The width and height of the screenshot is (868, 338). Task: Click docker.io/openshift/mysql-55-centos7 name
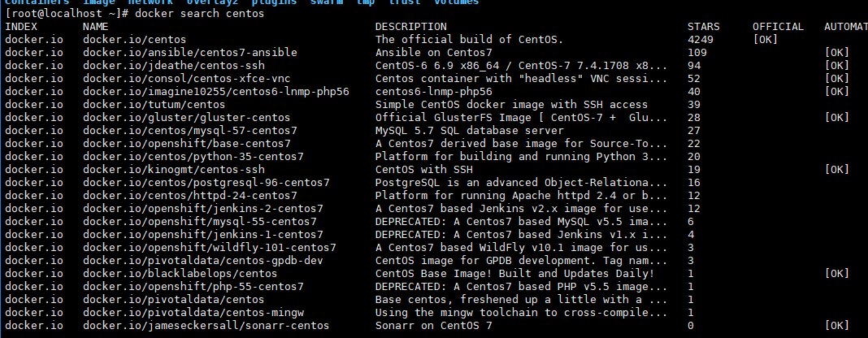(200, 221)
